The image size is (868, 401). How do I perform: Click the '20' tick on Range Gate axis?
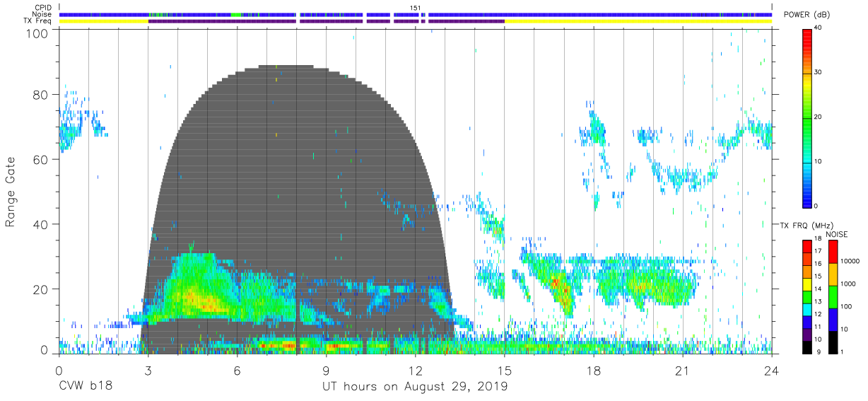(x=42, y=289)
